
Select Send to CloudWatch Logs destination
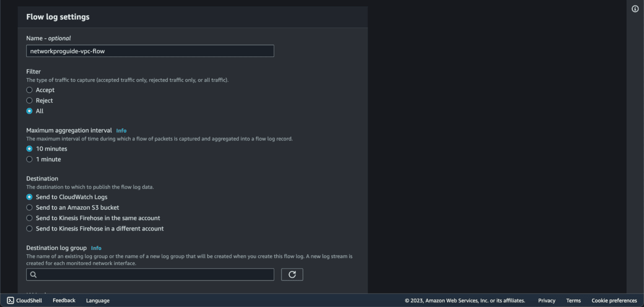click(29, 197)
